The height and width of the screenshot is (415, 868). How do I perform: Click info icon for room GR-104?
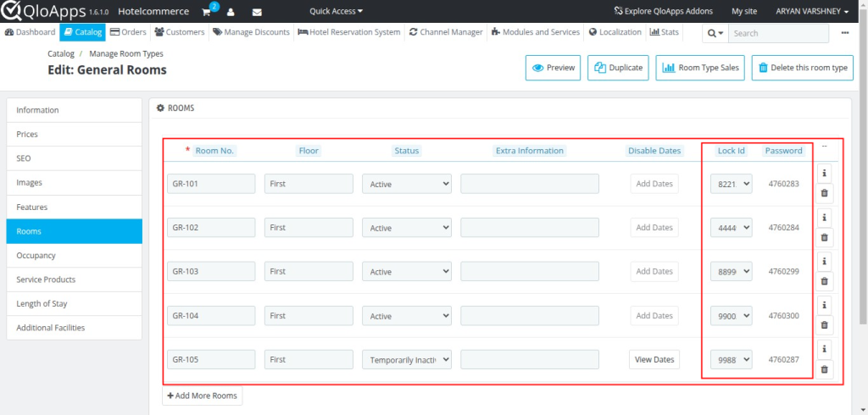(824, 305)
